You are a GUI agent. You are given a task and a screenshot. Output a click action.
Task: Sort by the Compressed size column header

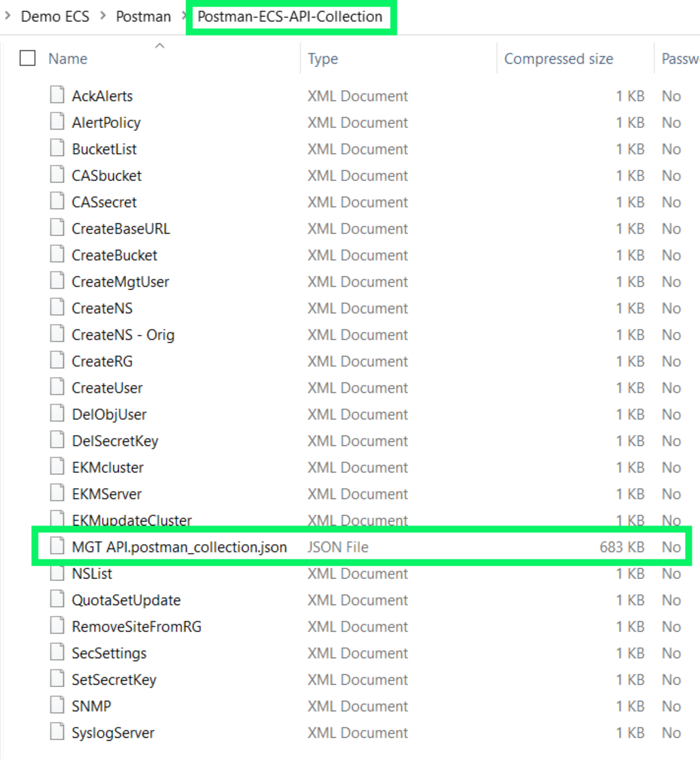[x=558, y=59]
